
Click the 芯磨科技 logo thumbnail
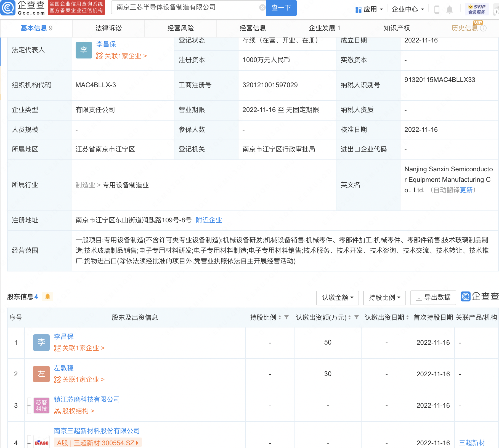click(41, 406)
